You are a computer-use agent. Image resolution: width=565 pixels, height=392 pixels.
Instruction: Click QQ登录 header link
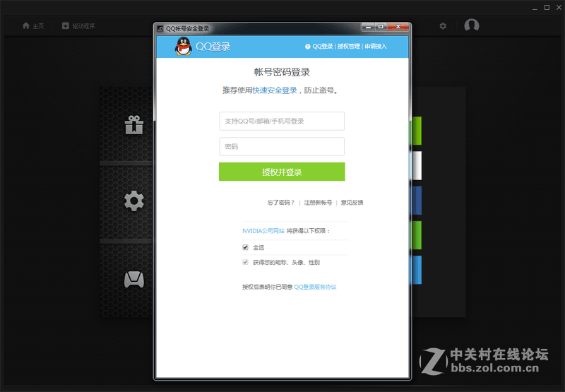pyautogui.click(x=323, y=47)
